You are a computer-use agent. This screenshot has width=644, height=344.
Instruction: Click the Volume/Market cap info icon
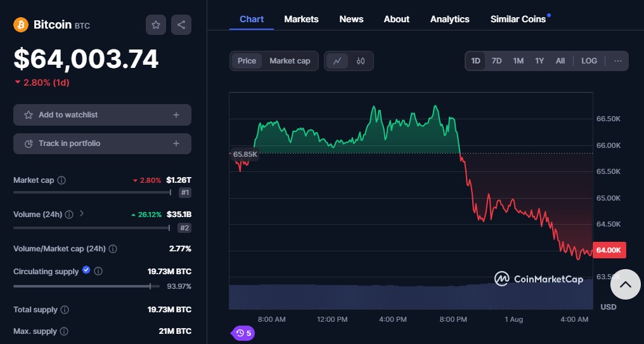(x=113, y=249)
